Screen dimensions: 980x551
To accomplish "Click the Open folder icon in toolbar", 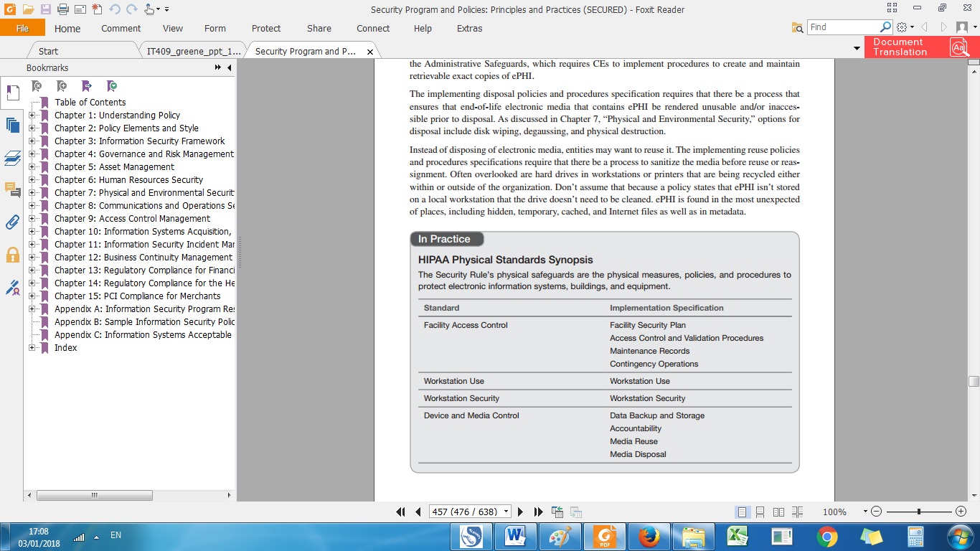I will 28,9.
